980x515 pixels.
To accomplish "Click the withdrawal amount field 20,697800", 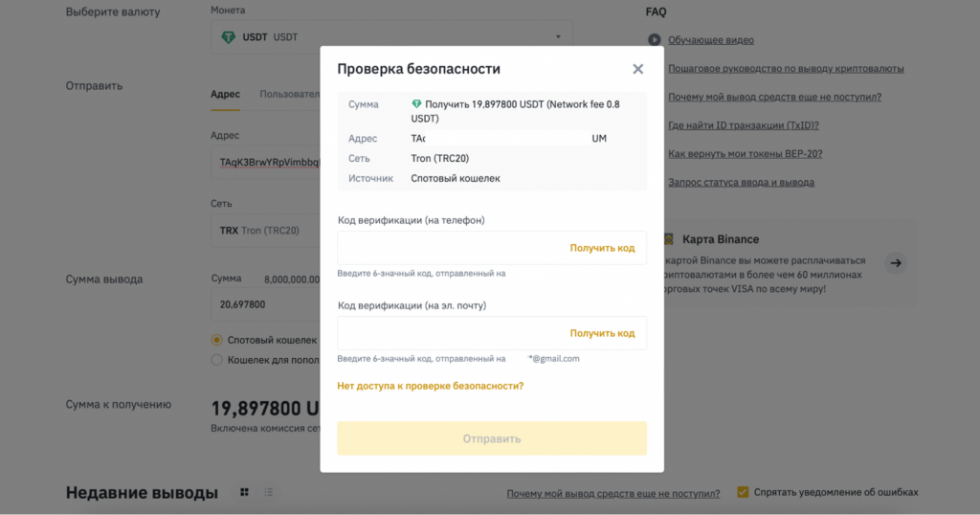I will point(266,304).
